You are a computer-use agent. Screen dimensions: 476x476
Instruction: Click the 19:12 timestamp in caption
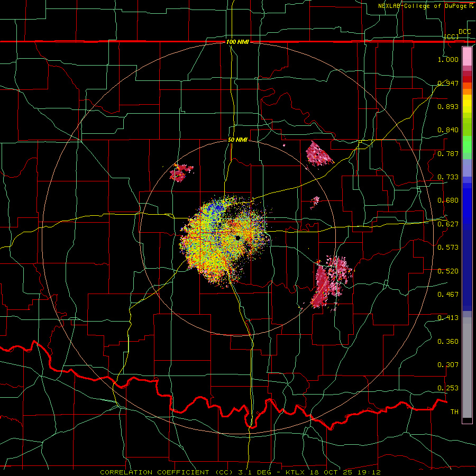click(370, 472)
